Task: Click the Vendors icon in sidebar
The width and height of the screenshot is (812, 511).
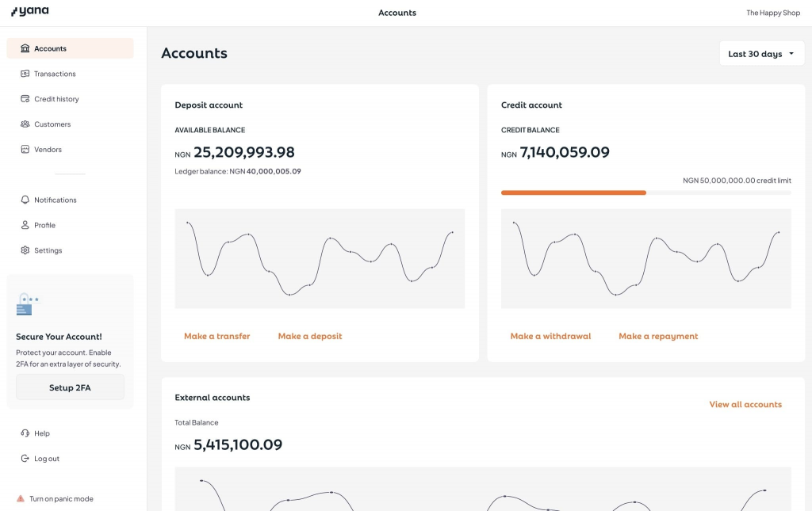Action: click(25, 150)
